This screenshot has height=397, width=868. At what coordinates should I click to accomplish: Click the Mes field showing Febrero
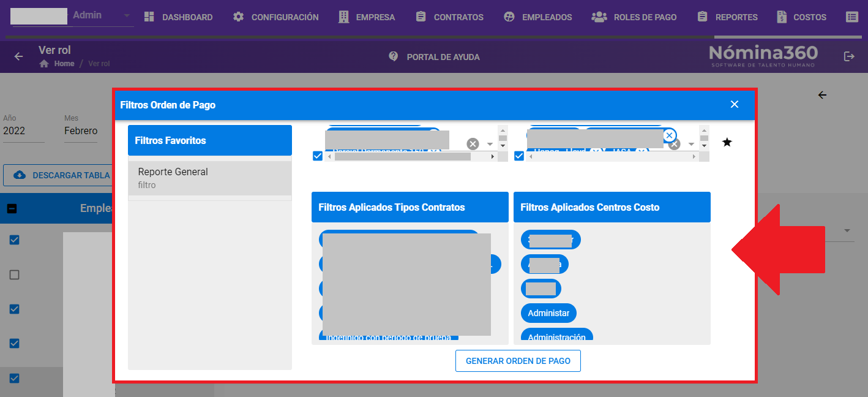pos(81,130)
